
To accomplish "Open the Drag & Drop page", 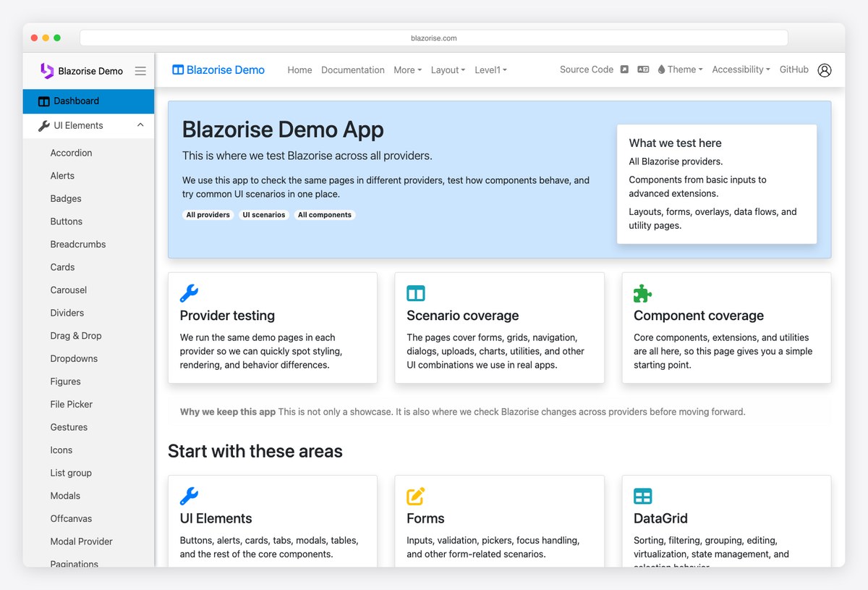I will [x=76, y=336].
